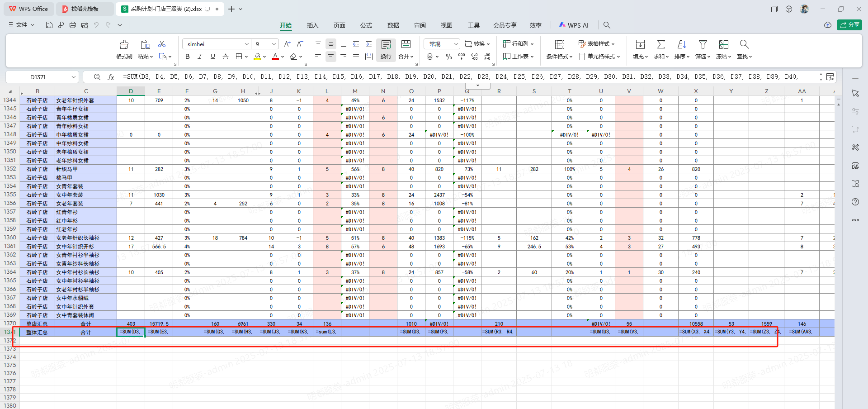Click the 行和列 rows and columns button
The width and height of the screenshot is (868, 409).
click(x=518, y=44)
